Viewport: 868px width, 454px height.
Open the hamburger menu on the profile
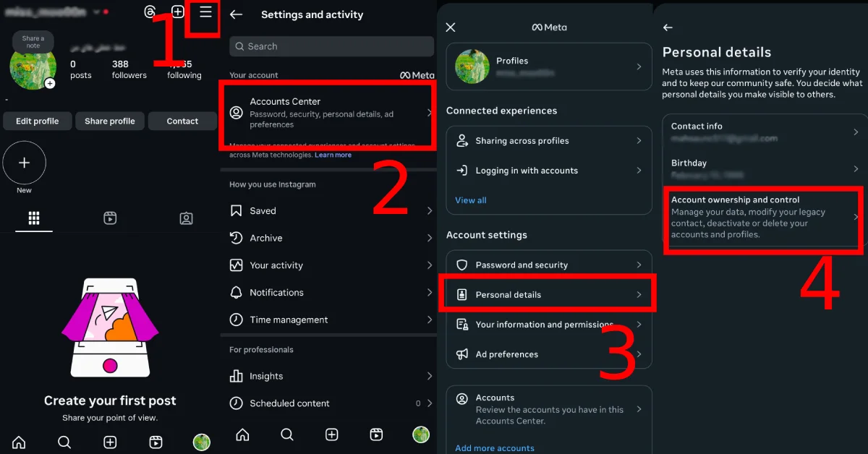(x=206, y=12)
